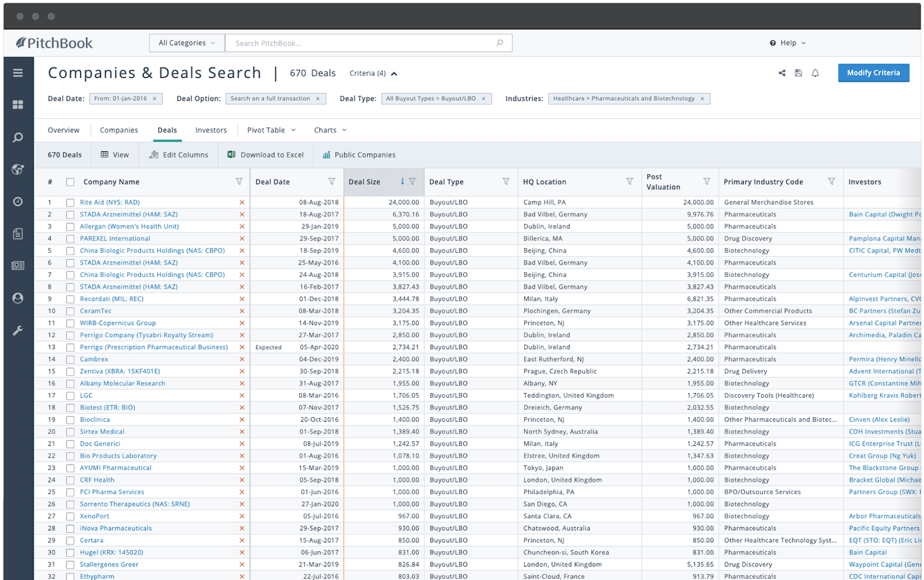The height and width of the screenshot is (580, 924).
Task: Click the PitchBook logo
Action: [x=54, y=43]
